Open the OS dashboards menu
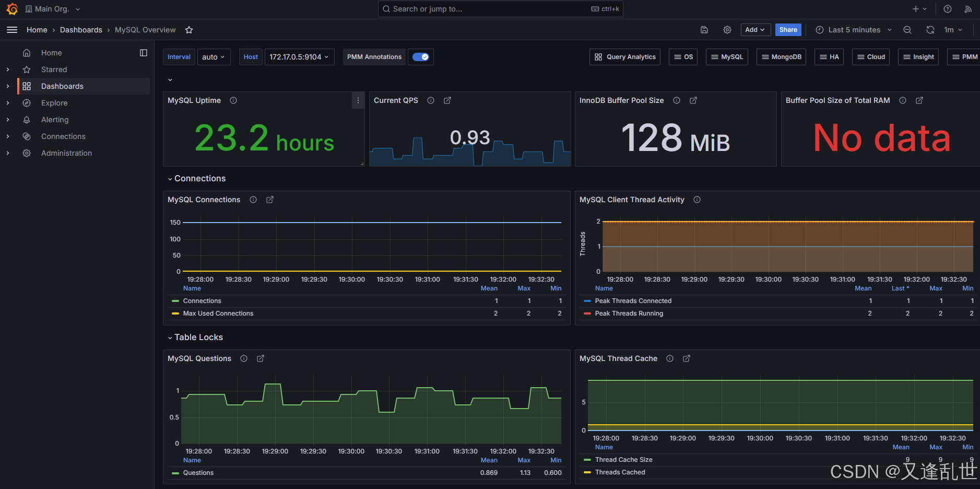 [x=683, y=57]
